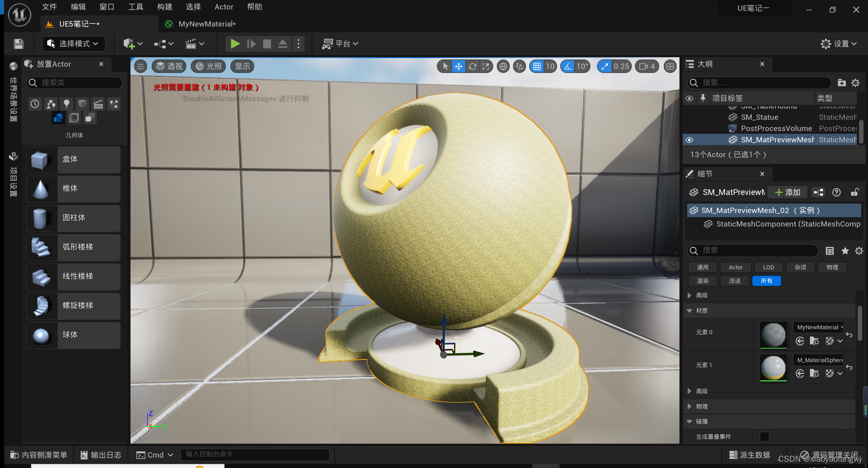This screenshot has height=468, width=868.
Task: Select SM_Statue in the outliner
Action: (760, 117)
